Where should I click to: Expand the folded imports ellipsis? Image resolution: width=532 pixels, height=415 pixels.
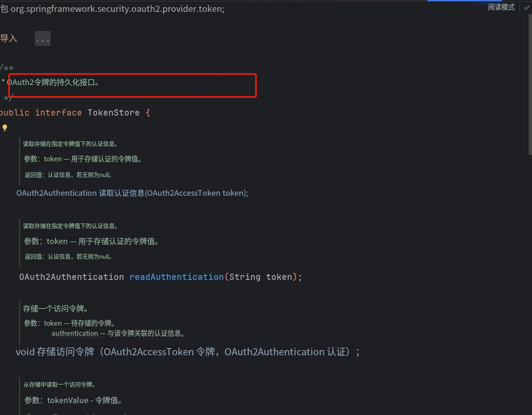[43, 39]
